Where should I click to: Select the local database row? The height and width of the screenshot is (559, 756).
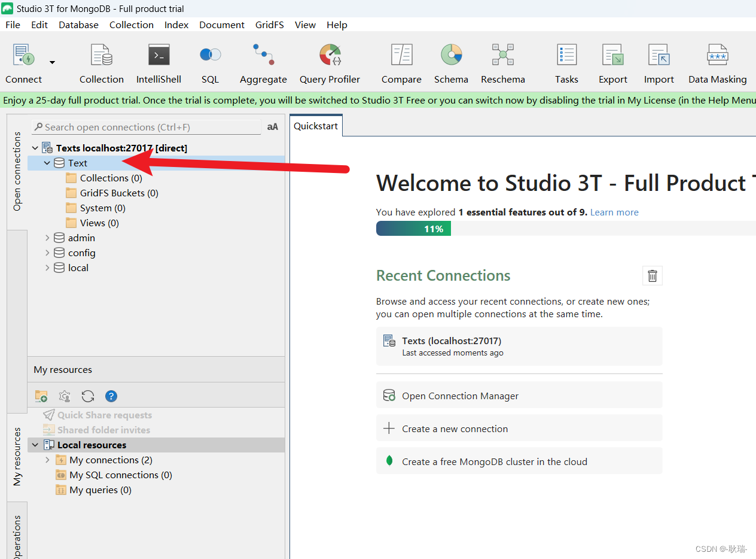coord(157,268)
